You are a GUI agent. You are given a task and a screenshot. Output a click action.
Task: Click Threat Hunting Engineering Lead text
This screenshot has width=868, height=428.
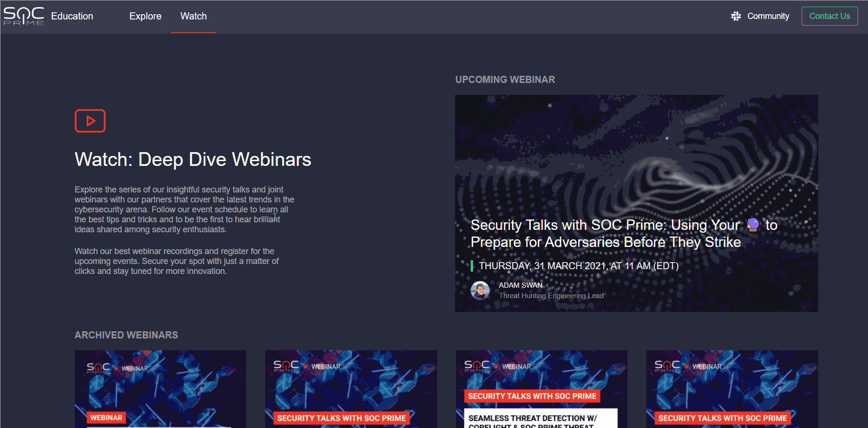point(551,296)
